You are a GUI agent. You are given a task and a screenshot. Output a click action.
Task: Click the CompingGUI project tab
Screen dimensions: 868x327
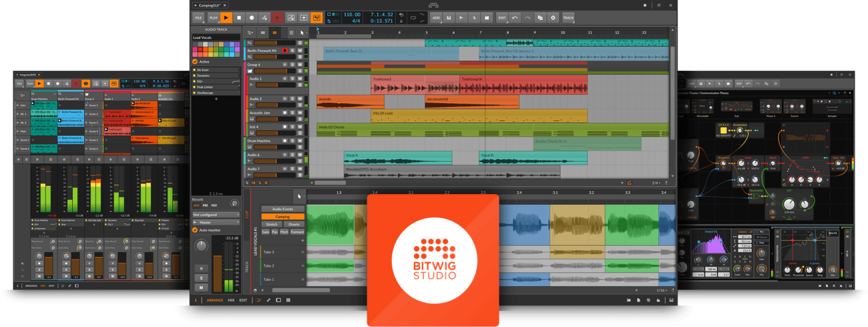point(209,5)
